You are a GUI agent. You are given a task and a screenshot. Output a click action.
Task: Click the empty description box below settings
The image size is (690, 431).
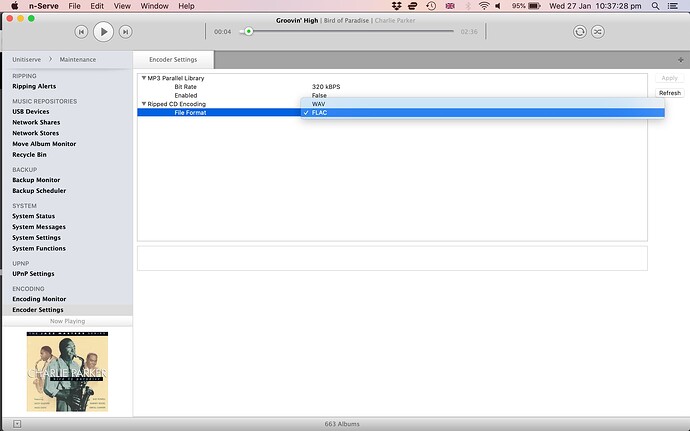[392, 258]
